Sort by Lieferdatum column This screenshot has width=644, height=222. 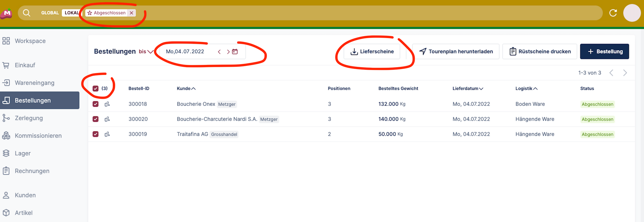click(x=468, y=88)
